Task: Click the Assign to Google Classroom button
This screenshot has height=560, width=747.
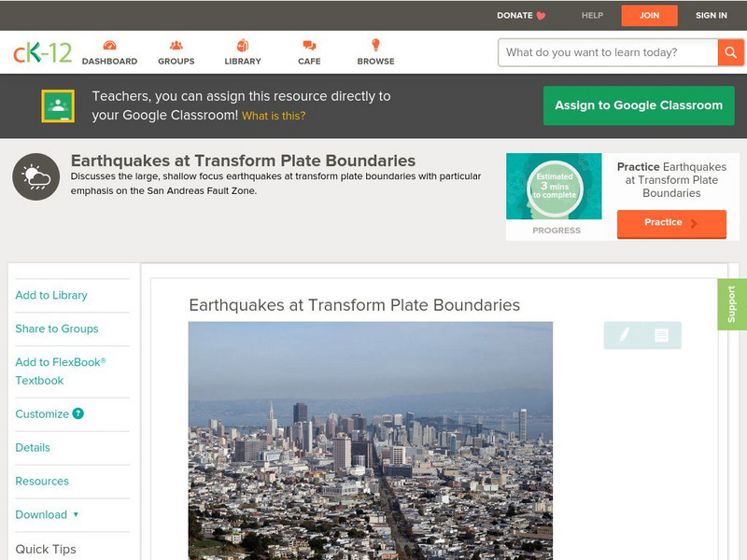Action: pyautogui.click(x=639, y=105)
